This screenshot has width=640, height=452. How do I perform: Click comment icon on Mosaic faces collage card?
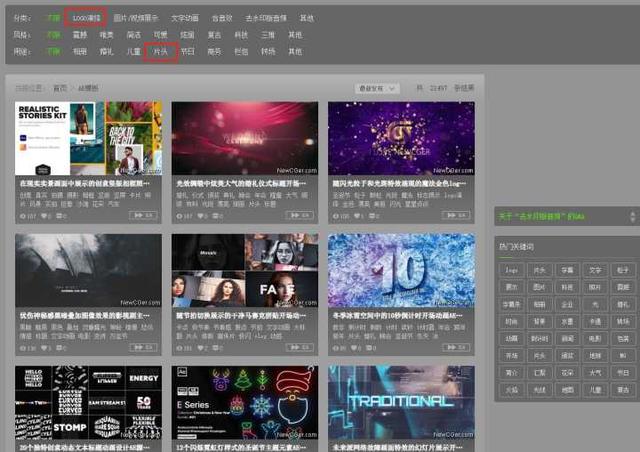click(216, 348)
